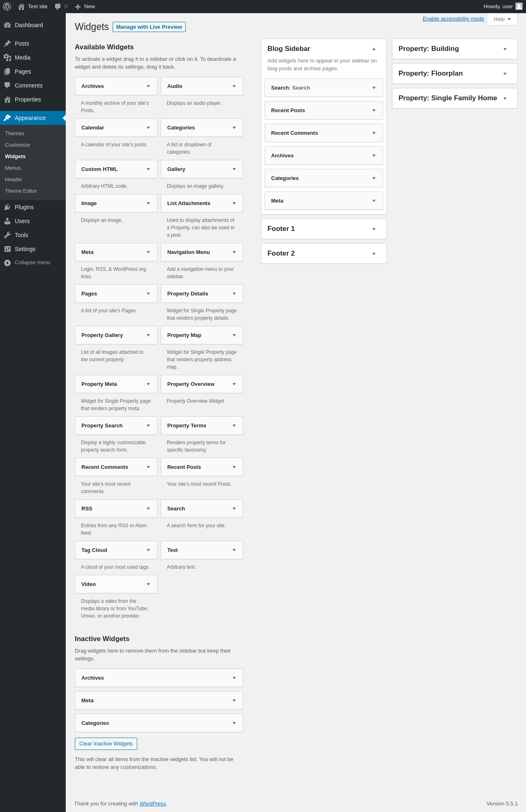Open the comments bubble icon in admin bar
This screenshot has width=526, height=812.
58,7
